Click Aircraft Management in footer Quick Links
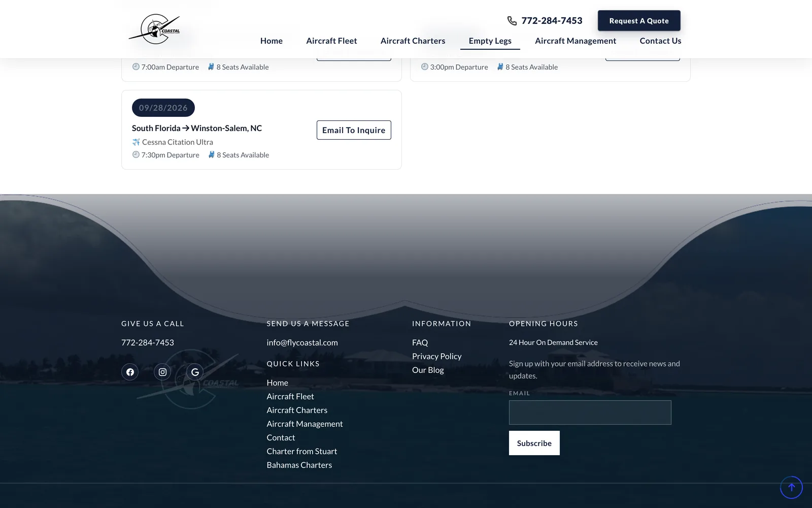 coord(304,424)
